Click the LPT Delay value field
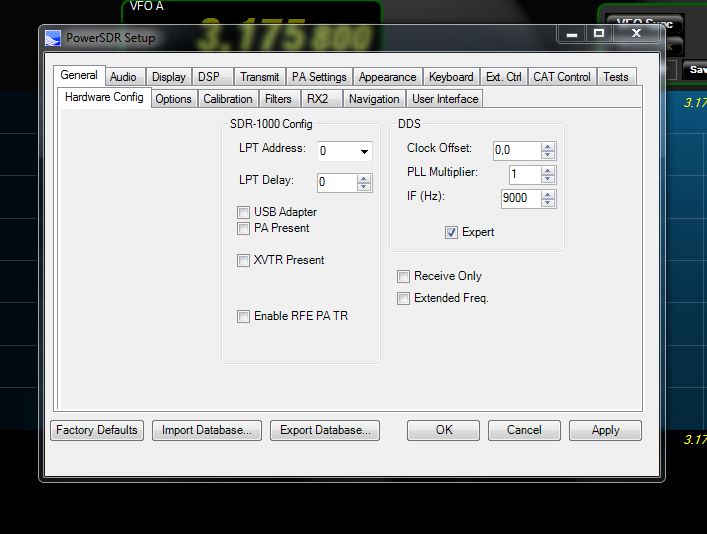This screenshot has height=534, width=707. click(x=337, y=183)
